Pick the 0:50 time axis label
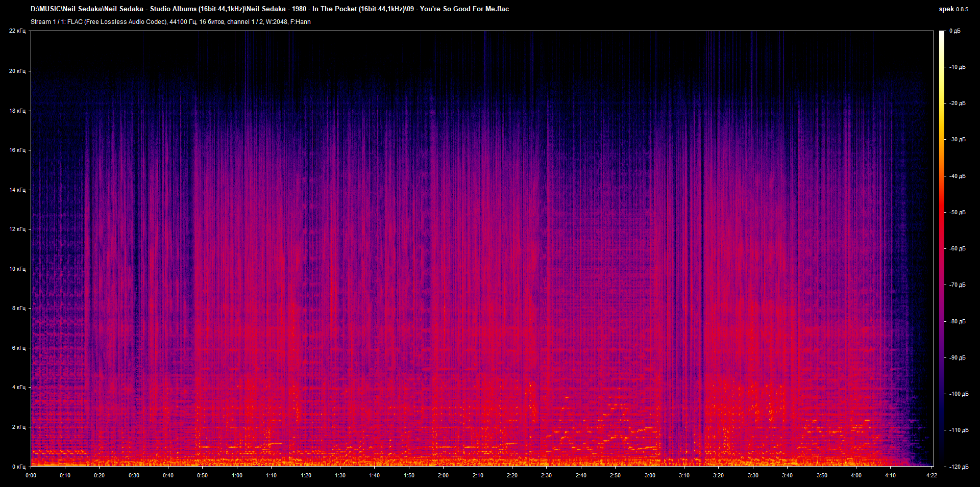This screenshot has width=980, height=487. (203, 475)
